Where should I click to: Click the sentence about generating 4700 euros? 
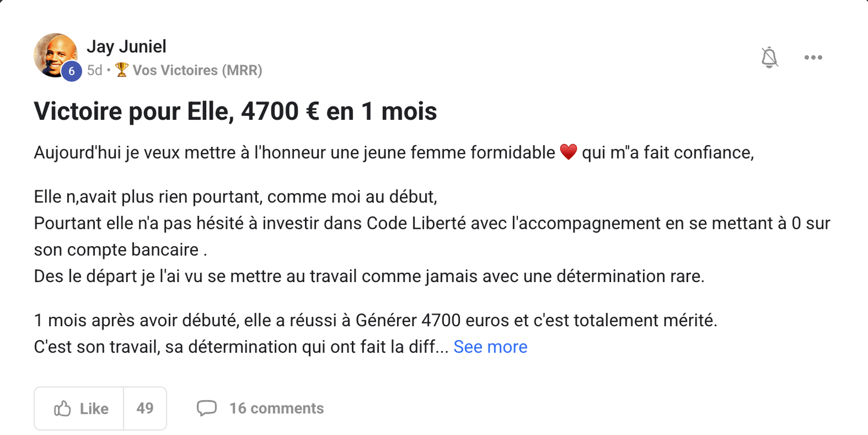375,320
